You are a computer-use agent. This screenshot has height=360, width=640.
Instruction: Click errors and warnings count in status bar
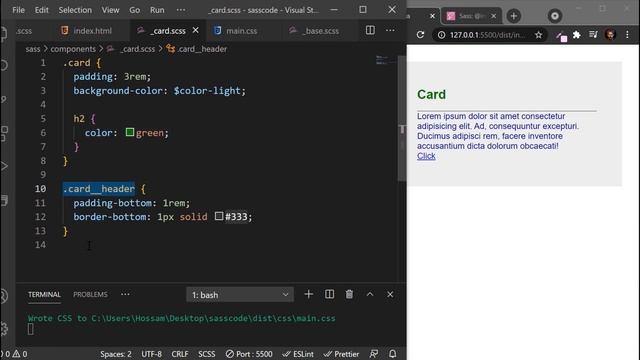(15, 354)
